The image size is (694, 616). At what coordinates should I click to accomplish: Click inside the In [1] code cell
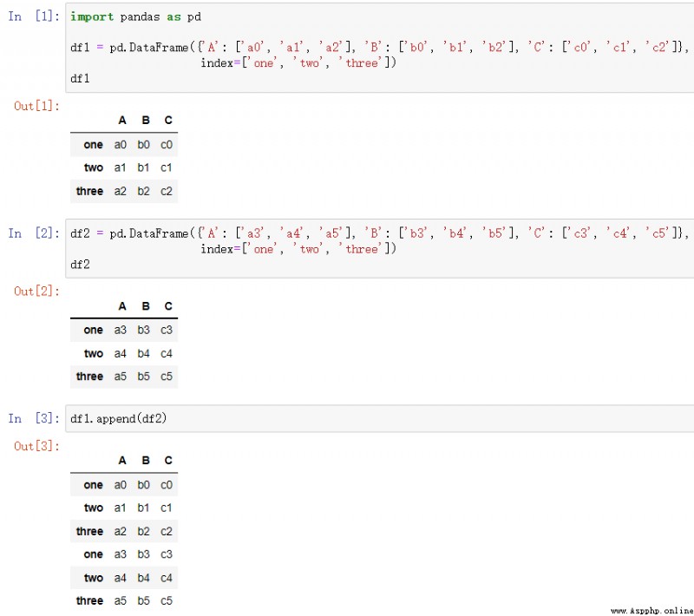pyautogui.click(x=380, y=48)
